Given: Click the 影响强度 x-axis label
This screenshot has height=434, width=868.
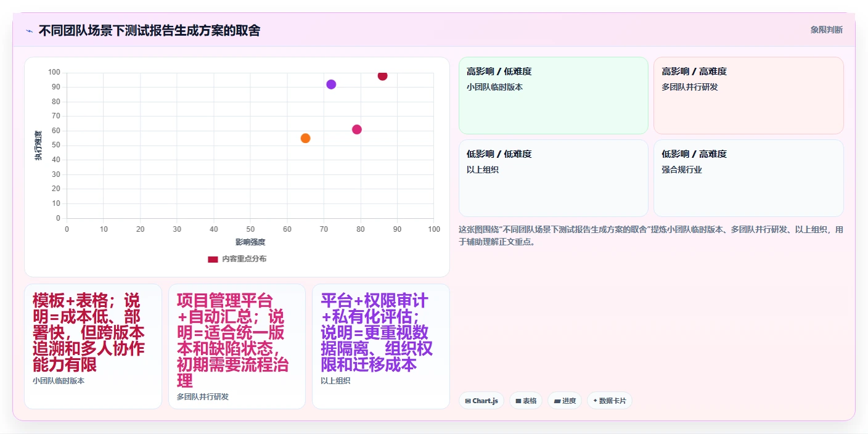Looking at the screenshot, I should [x=250, y=242].
